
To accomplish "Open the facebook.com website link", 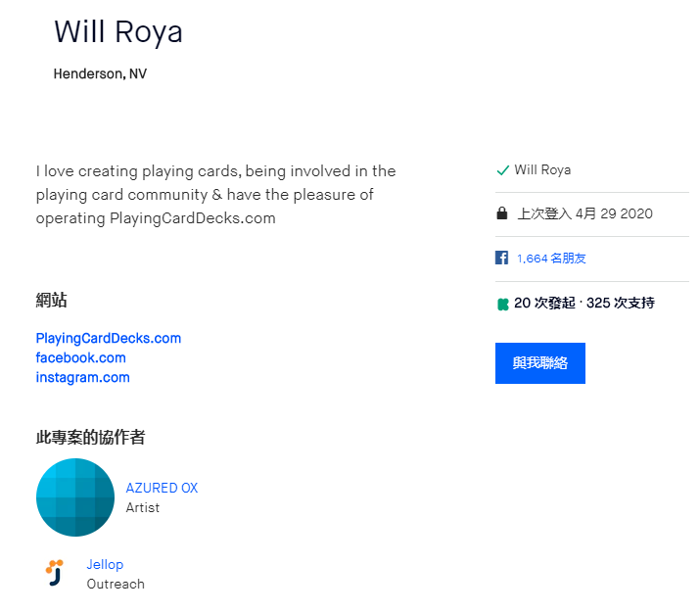I will click(80, 357).
